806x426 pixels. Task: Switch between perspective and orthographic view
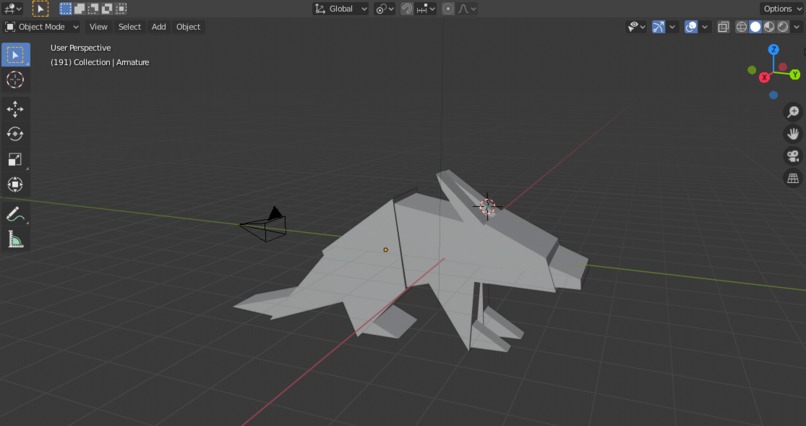coord(793,178)
